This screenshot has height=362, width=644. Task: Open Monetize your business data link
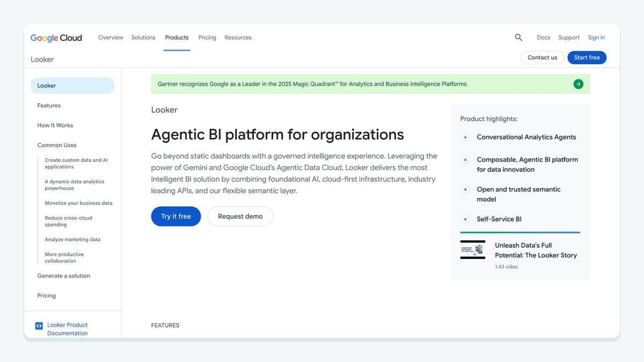pyautogui.click(x=78, y=203)
